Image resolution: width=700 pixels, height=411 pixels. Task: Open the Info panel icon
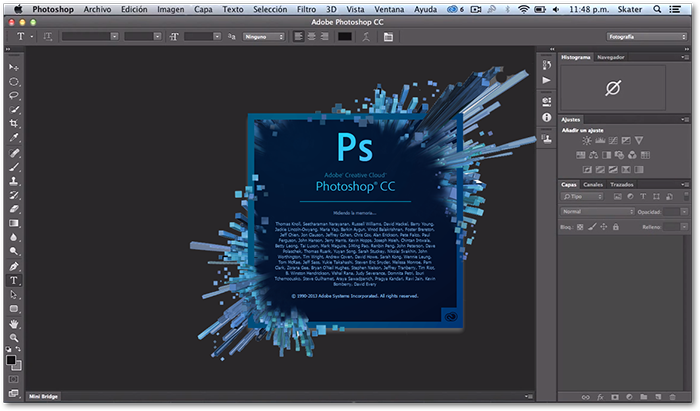pyautogui.click(x=546, y=117)
